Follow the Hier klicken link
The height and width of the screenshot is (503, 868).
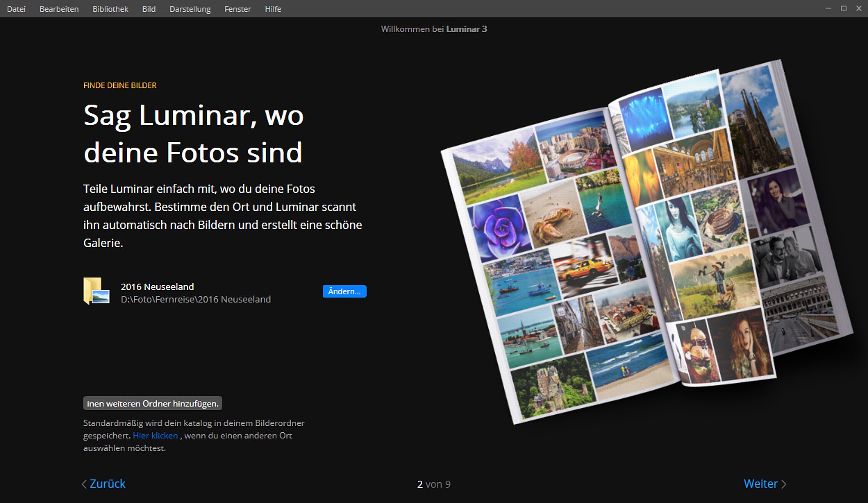coord(155,435)
